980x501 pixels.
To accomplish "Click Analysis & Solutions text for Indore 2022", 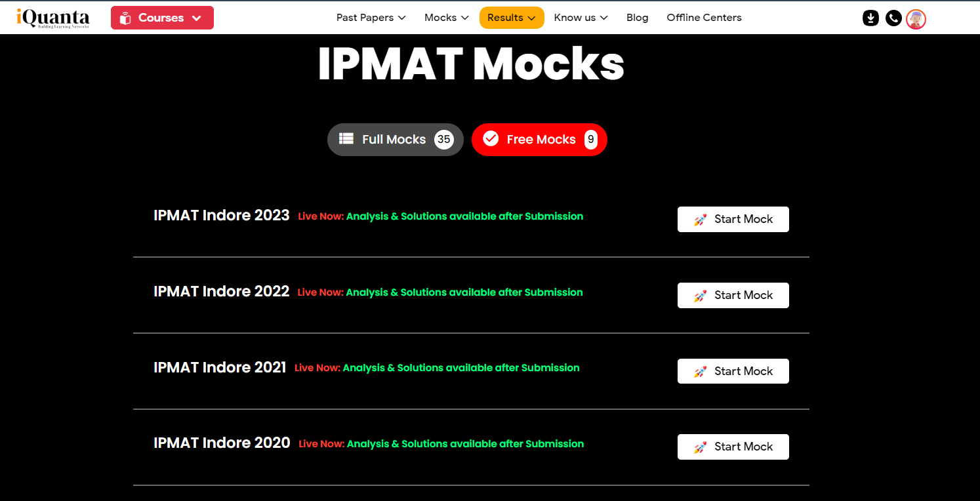I will tap(464, 292).
